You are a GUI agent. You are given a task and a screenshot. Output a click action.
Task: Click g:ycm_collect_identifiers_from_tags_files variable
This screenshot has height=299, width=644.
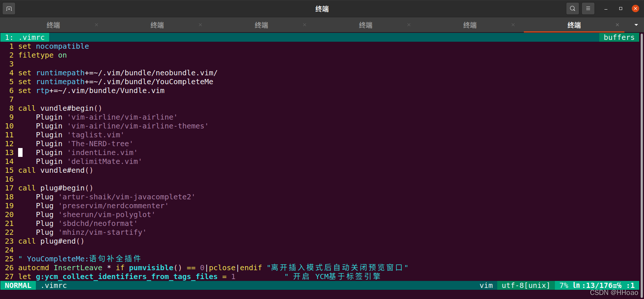pyautogui.click(x=127, y=276)
